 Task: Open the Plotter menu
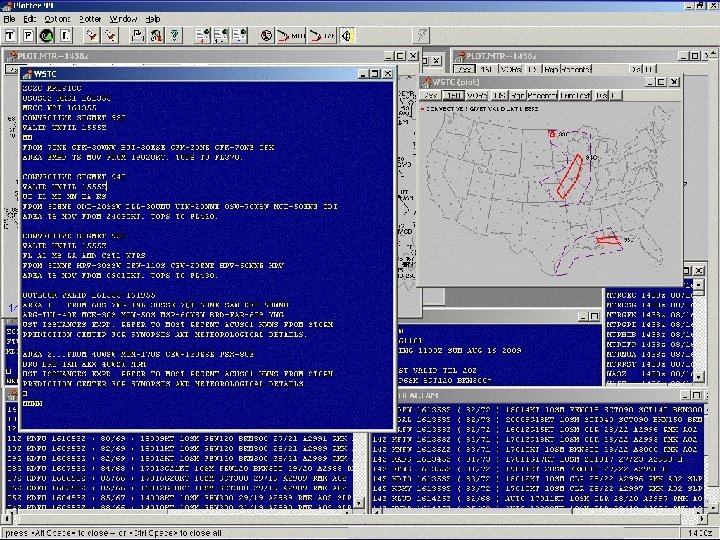(90, 19)
